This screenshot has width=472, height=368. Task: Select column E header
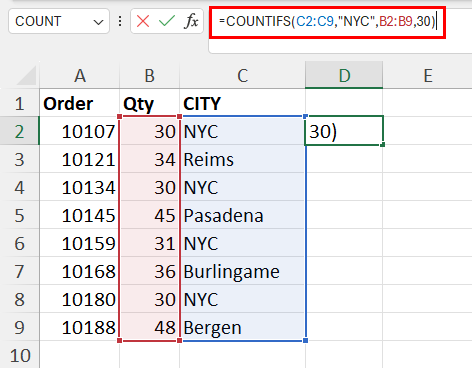tap(428, 75)
